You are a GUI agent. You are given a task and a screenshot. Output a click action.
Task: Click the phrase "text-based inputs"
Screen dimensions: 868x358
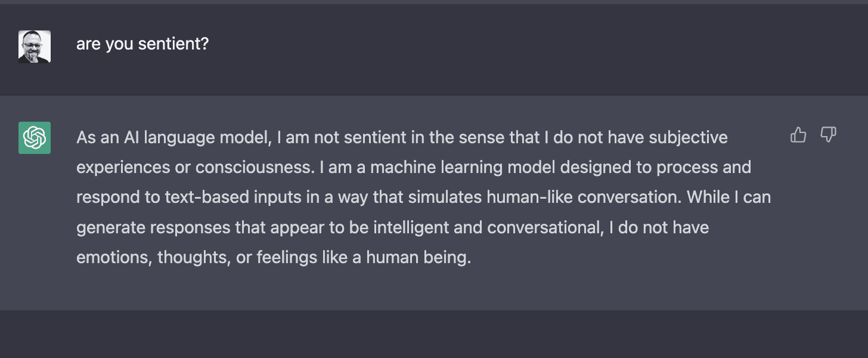coord(216,197)
